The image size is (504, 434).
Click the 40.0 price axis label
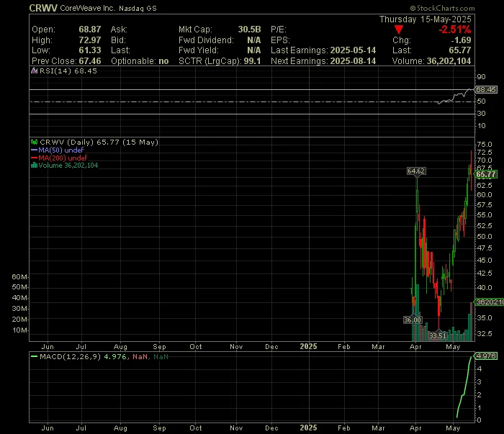[485, 287]
